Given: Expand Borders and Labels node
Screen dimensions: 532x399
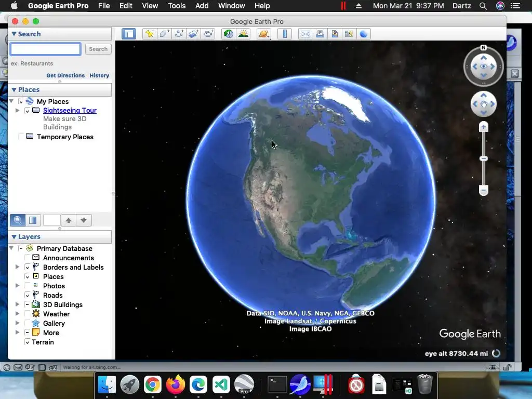Looking at the screenshot, I should point(17,267).
